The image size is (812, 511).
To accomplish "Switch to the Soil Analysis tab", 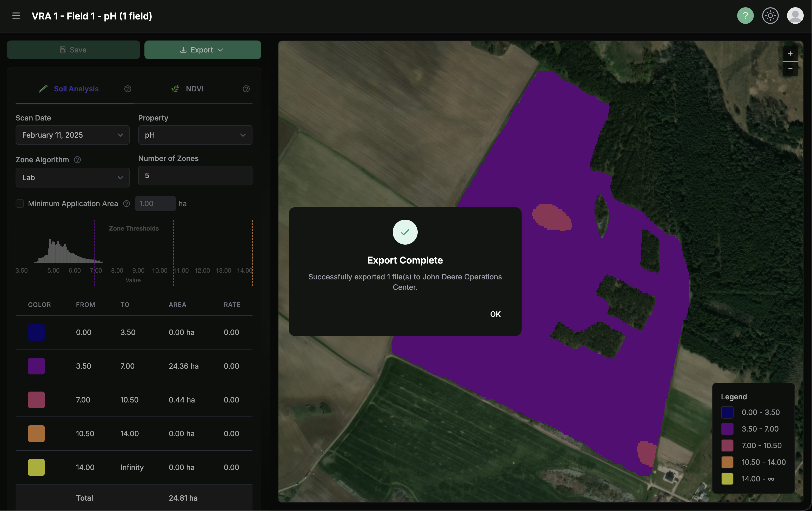I will point(76,89).
